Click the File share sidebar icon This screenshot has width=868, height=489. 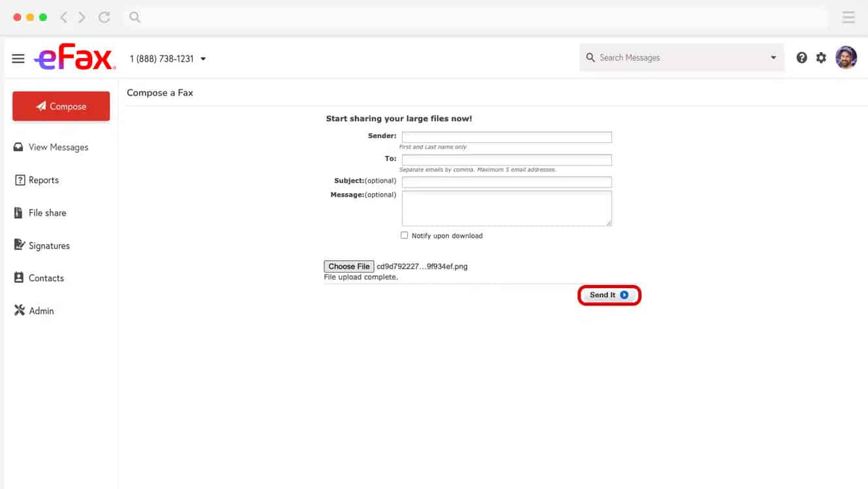click(x=19, y=213)
